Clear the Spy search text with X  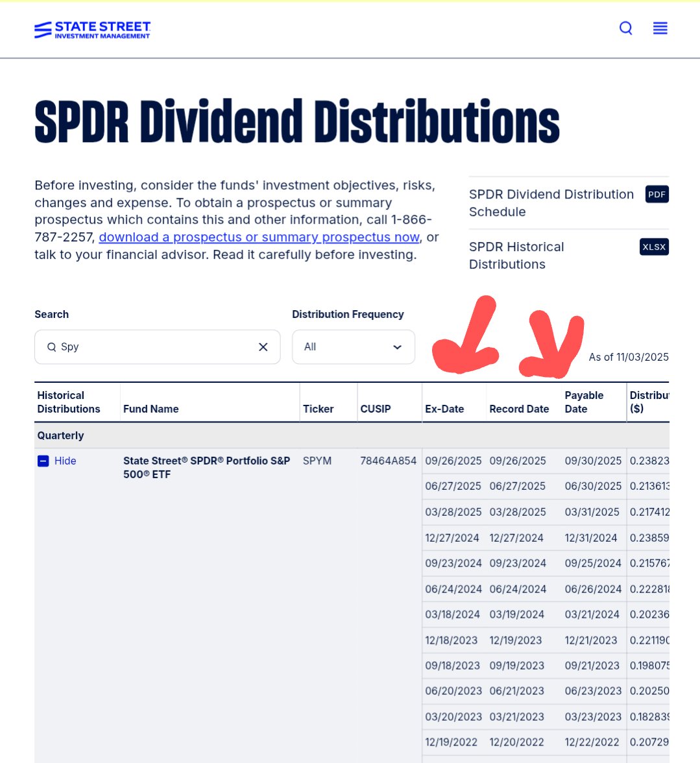(263, 347)
